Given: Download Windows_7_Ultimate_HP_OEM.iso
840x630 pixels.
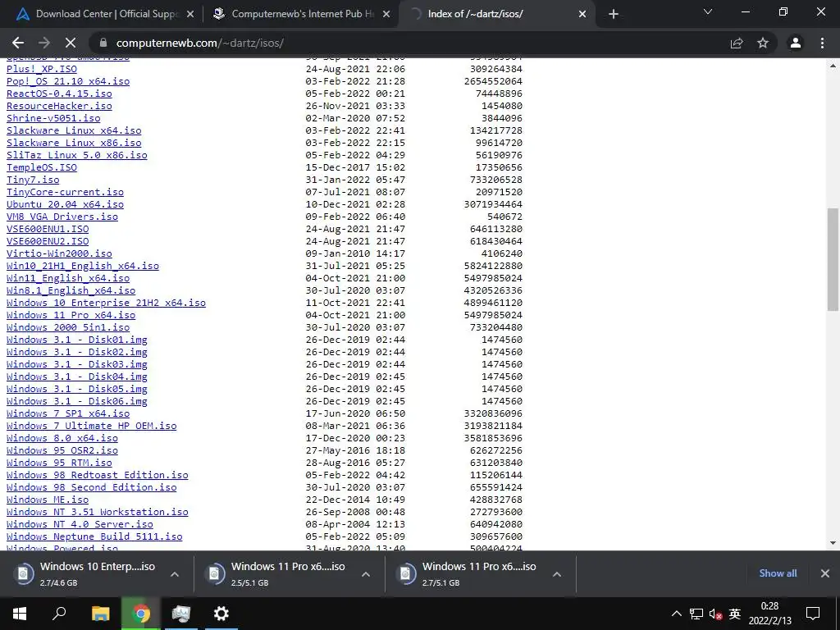Looking at the screenshot, I should [x=92, y=427].
